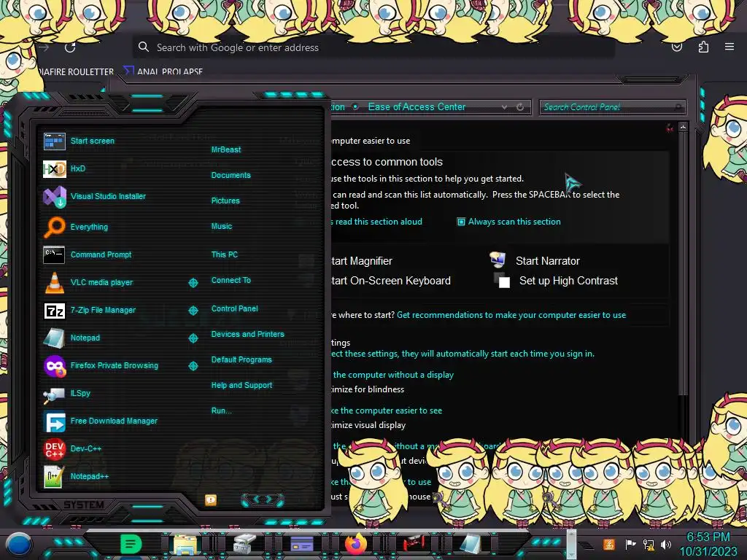Click the yellow notification icon in Start menu
Viewport: 747px width, 560px height.
pyautogui.click(x=211, y=499)
